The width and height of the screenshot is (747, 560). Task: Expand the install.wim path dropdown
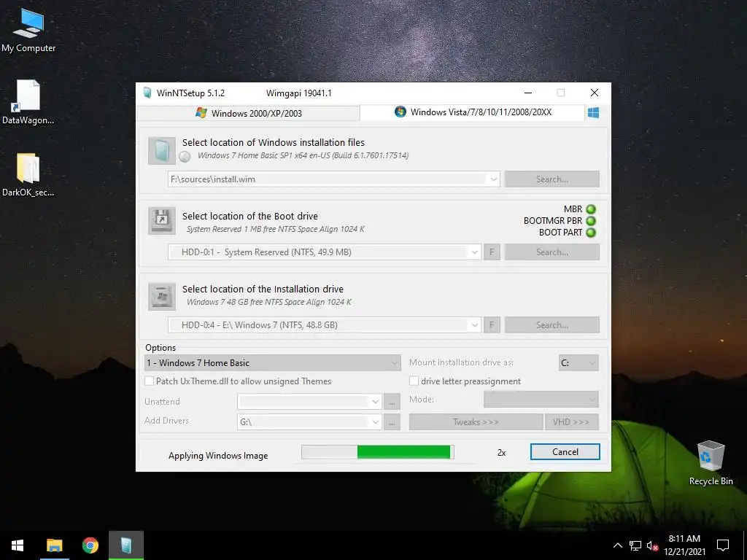[494, 179]
